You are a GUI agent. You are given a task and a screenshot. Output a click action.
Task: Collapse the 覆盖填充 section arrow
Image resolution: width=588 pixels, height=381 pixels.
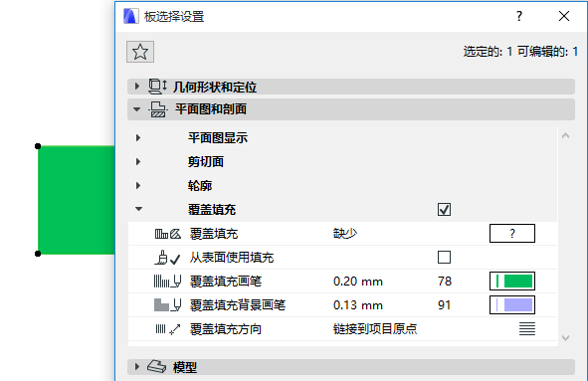coord(138,209)
